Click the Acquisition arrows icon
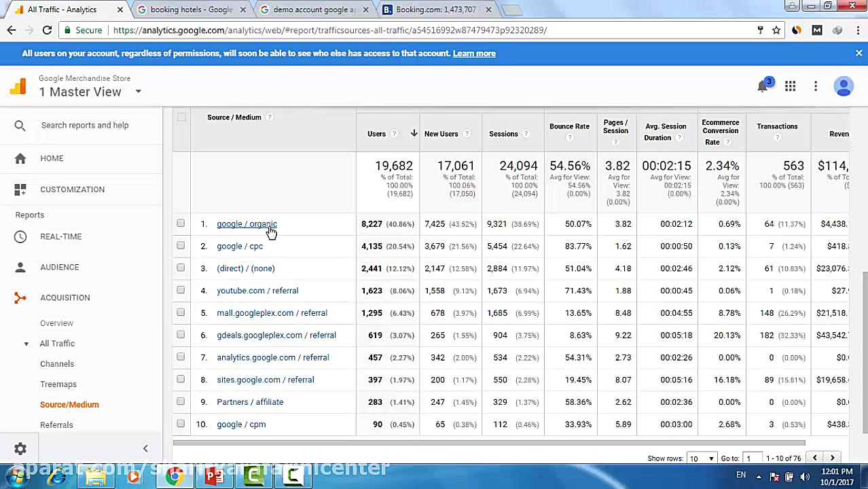Viewport: 868px width, 489px height. (20, 297)
